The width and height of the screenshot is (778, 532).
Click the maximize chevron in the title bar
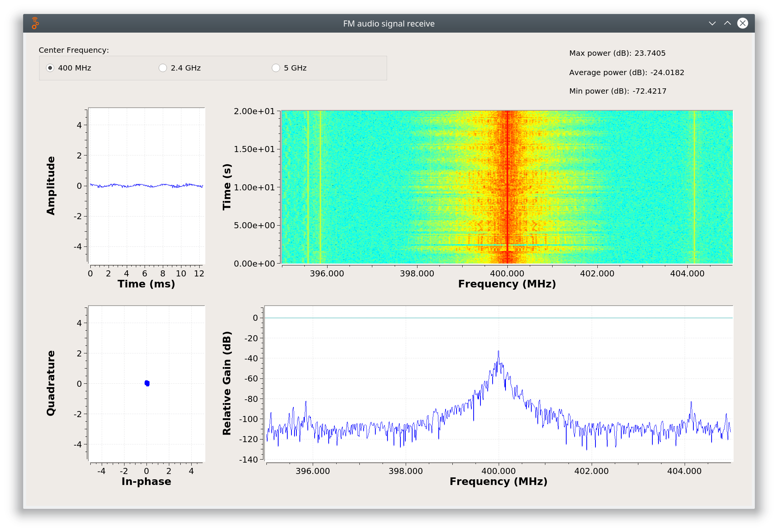[727, 24]
